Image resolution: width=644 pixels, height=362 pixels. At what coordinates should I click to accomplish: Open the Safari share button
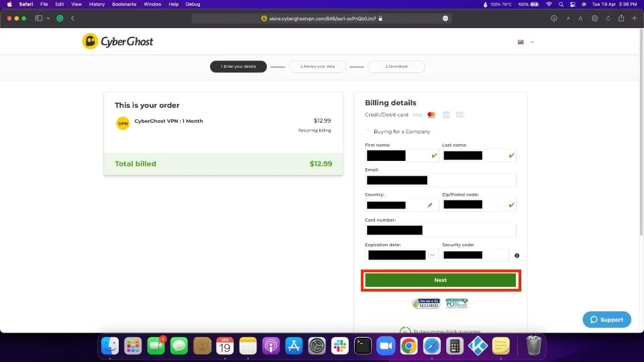click(x=621, y=18)
